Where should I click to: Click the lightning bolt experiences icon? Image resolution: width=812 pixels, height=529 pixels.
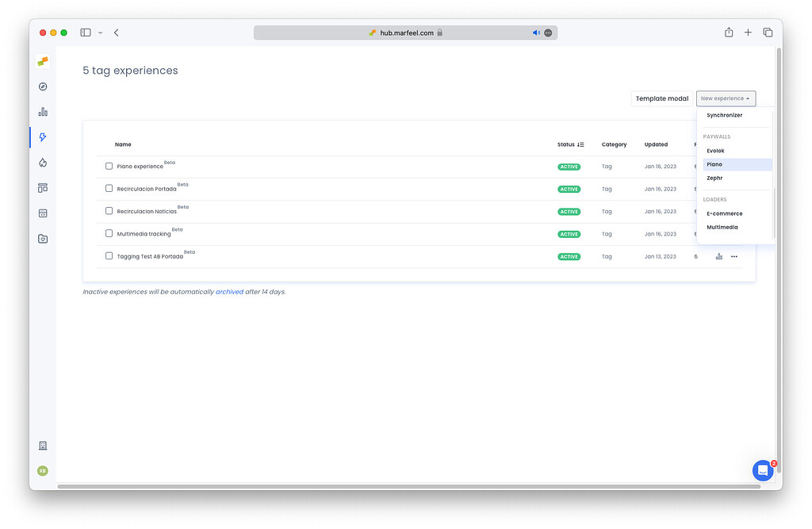pyautogui.click(x=42, y=136)
